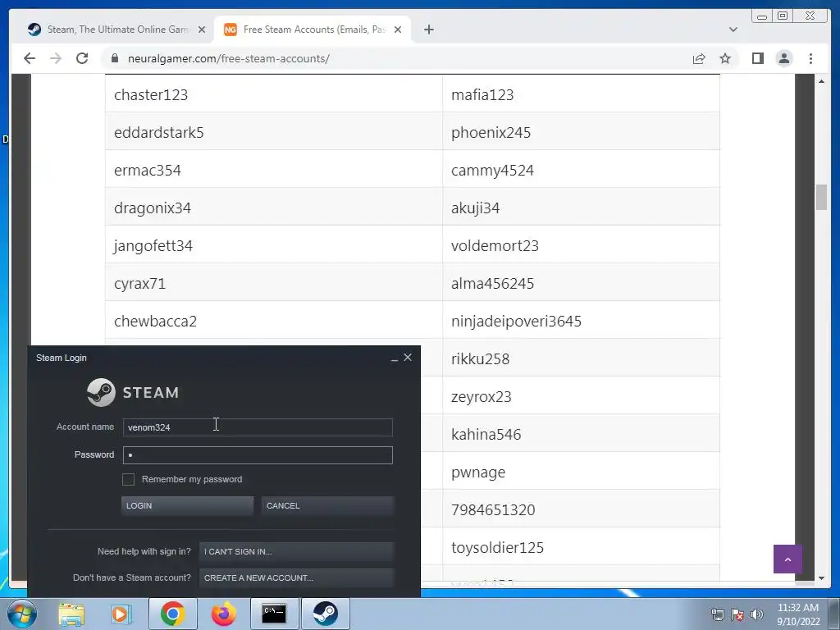Share this page via share icon
Viewport: 840px width, 630px height.
pyautogui.click(x=699, y=58)
